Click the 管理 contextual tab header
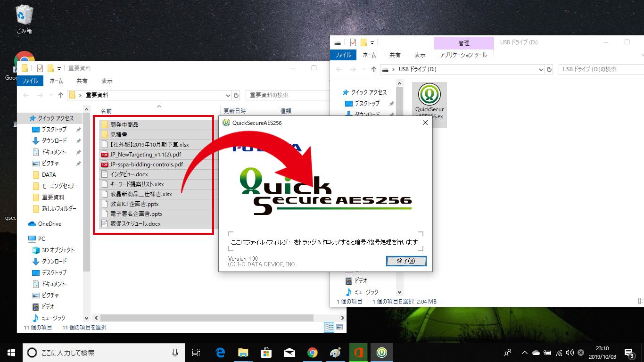The image size is (644, 362). [x=464, y=43]
